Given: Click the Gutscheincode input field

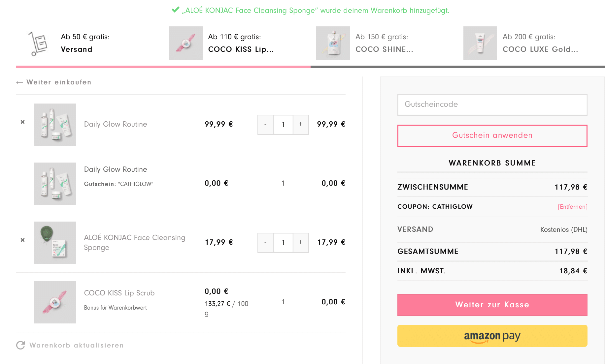Looking at the screenshot, I should [492, 105].
